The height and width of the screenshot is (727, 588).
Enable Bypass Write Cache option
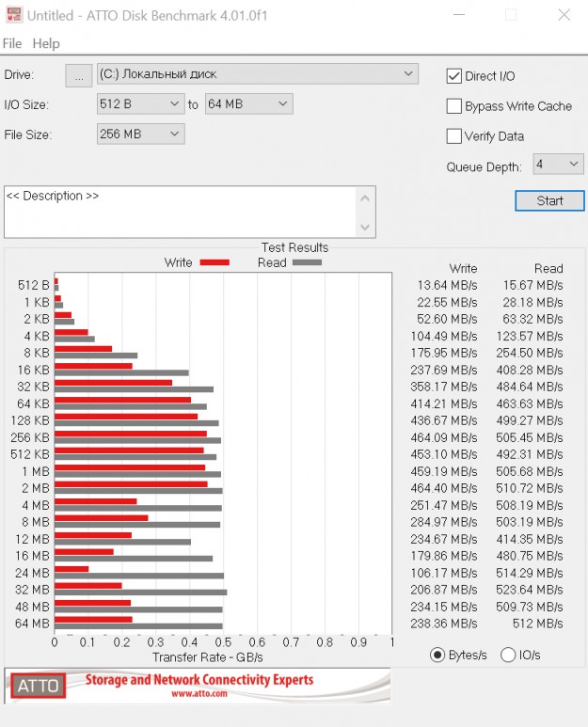click(x=454, y=106)
